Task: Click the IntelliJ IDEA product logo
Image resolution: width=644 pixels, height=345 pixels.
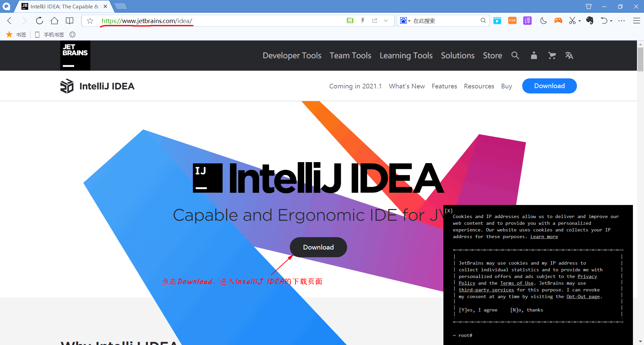Action: click(x=97, y=86)
